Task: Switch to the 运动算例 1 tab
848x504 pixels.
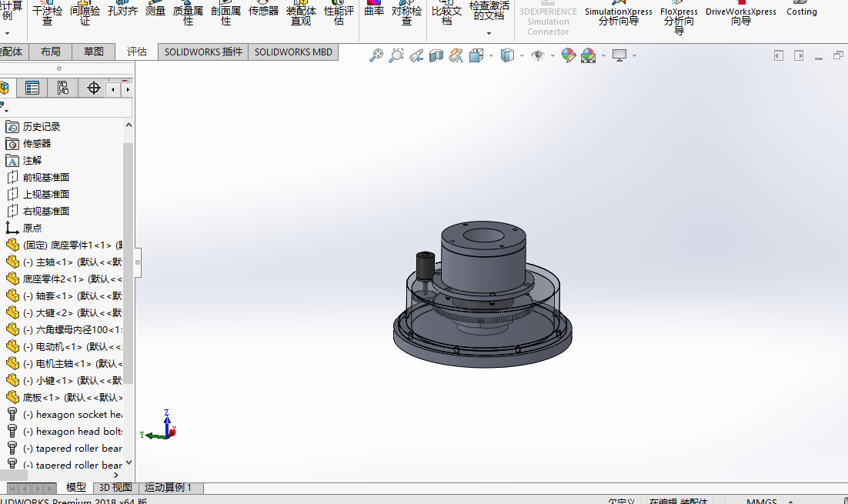Action: [168, 487]
